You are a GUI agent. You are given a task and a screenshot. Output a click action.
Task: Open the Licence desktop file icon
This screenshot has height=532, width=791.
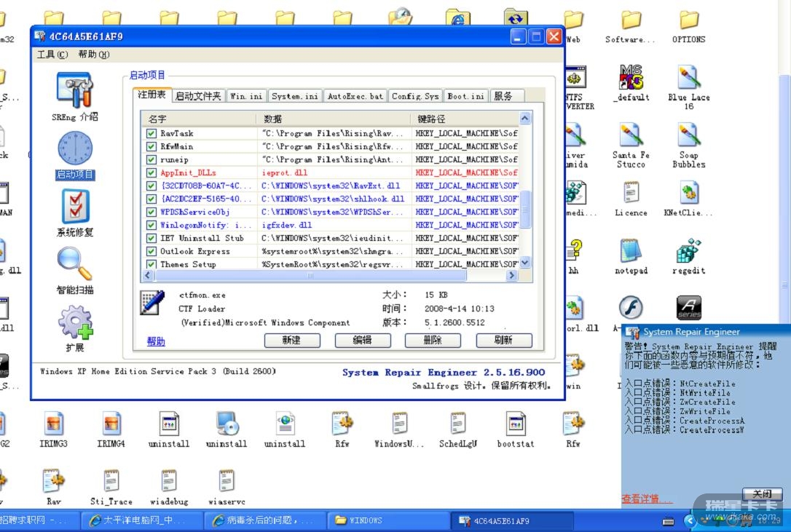click(631, 193)
